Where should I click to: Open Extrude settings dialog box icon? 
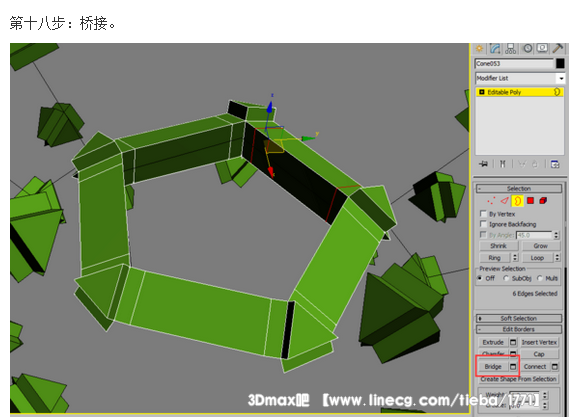pos(513,342)
